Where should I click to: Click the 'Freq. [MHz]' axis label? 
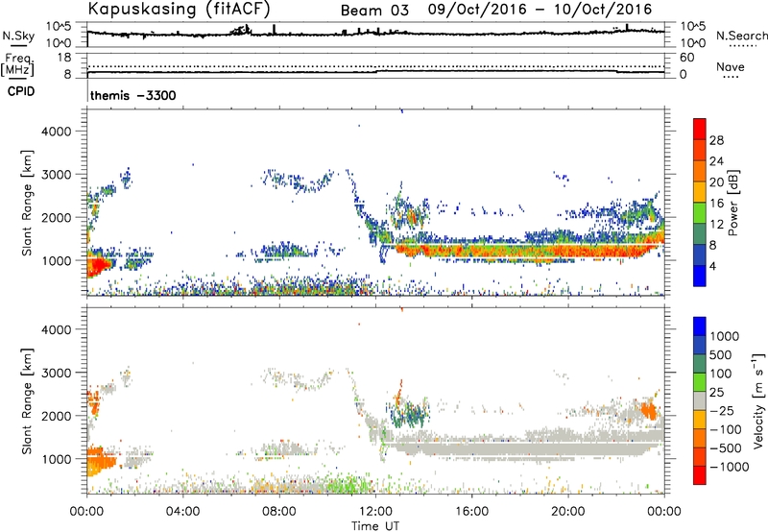coord(17,65)
